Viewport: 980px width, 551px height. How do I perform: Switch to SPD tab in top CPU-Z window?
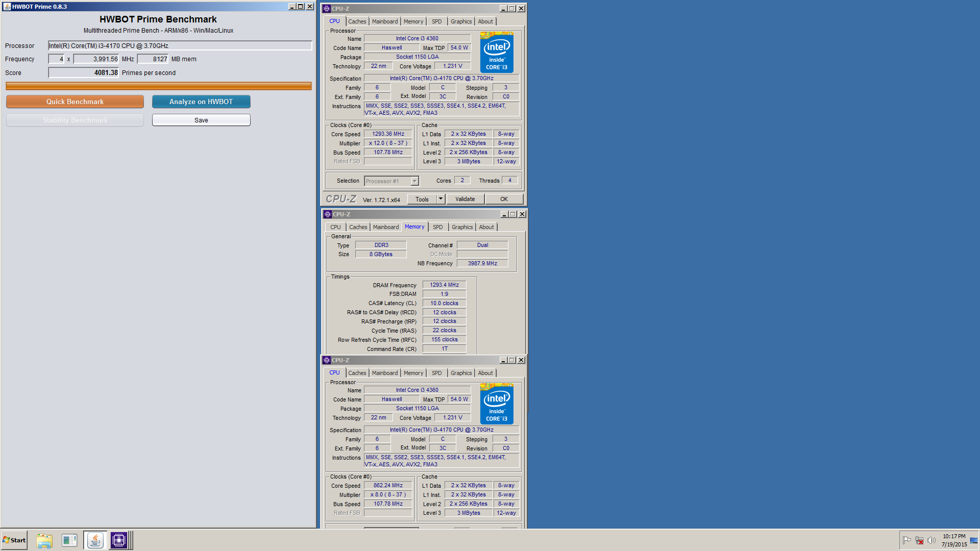click(x=437, y=21)
